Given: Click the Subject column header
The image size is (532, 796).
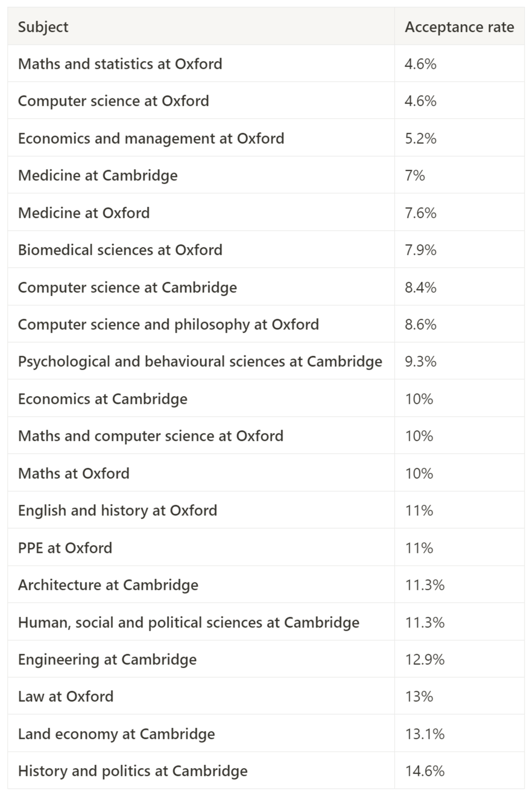Looking at the screenshot, I should 43,27.
